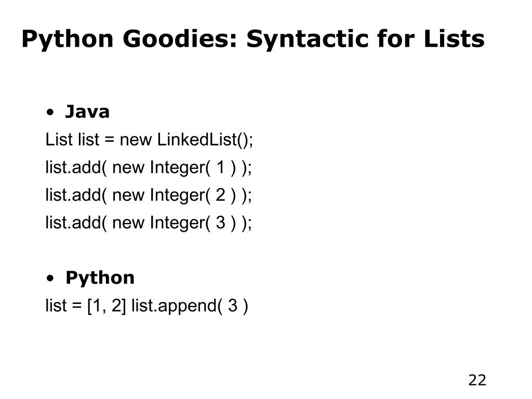Click the word "Goodies:" in the title
Image resolution: width=532 pixels, height=399 pixels.
click(179, 39)
